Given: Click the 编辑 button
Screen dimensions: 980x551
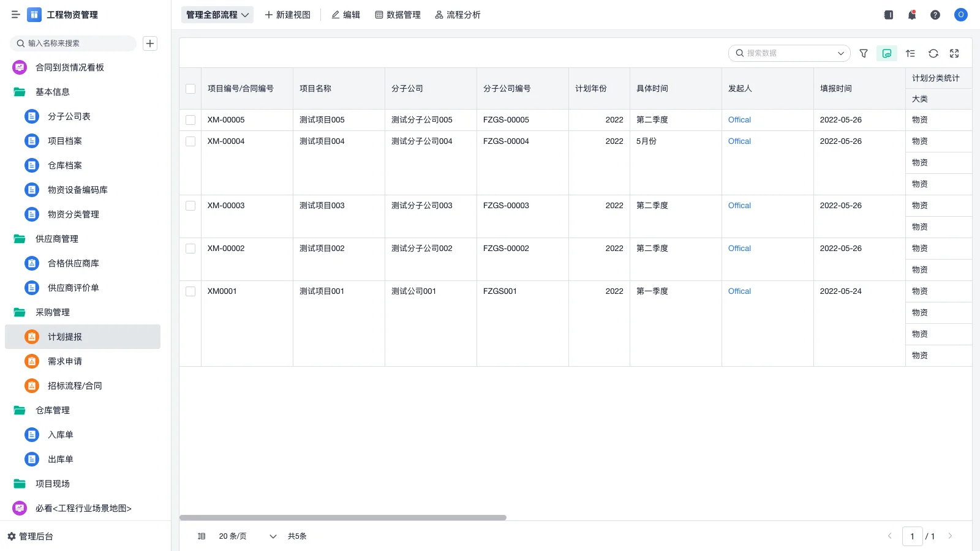Looking at the screenshot, I should click(x=346, y=15).
